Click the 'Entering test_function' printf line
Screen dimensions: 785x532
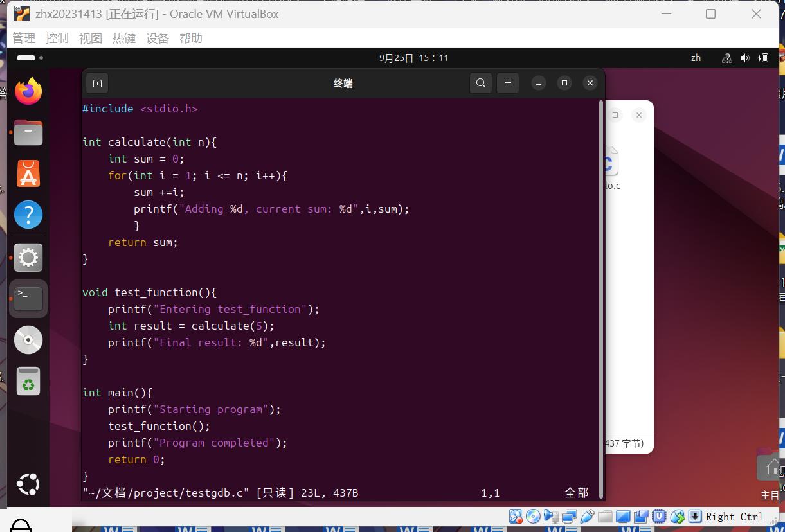coord(214,309)
